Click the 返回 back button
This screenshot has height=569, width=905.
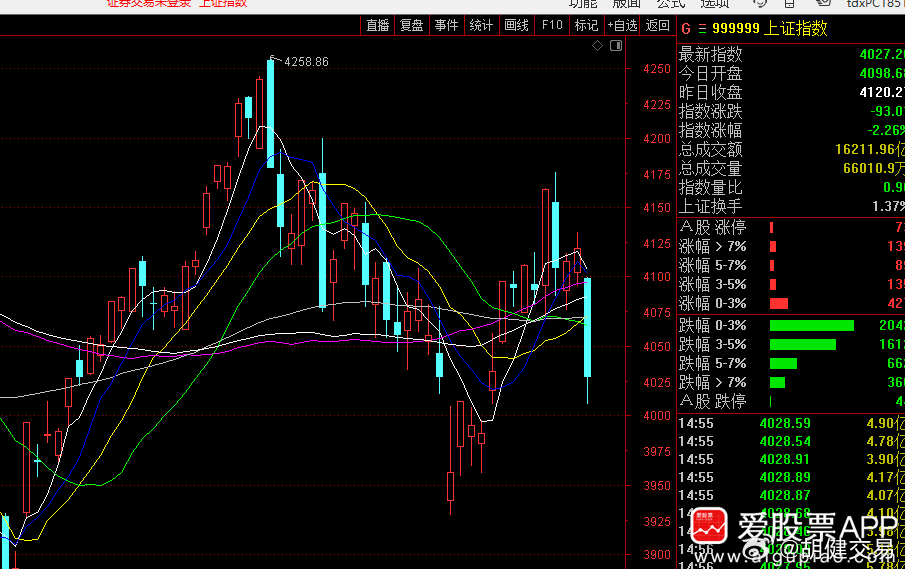(x=657, y=25)
